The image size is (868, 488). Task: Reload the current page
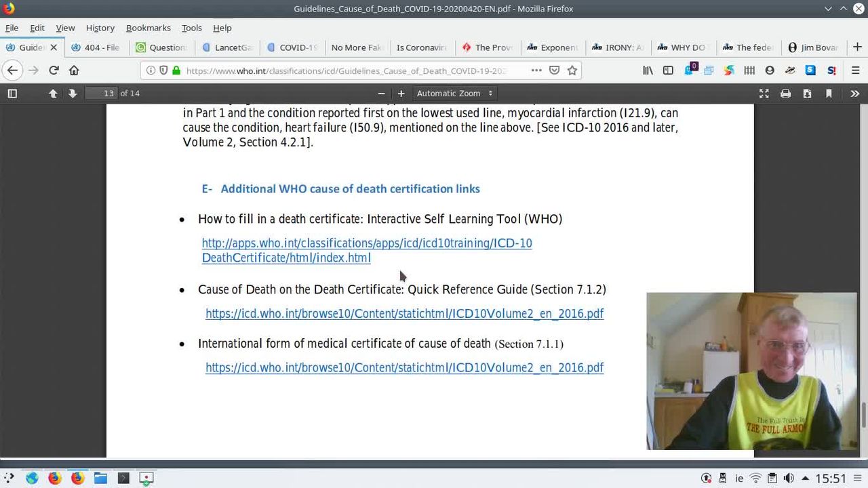(54, 70)
